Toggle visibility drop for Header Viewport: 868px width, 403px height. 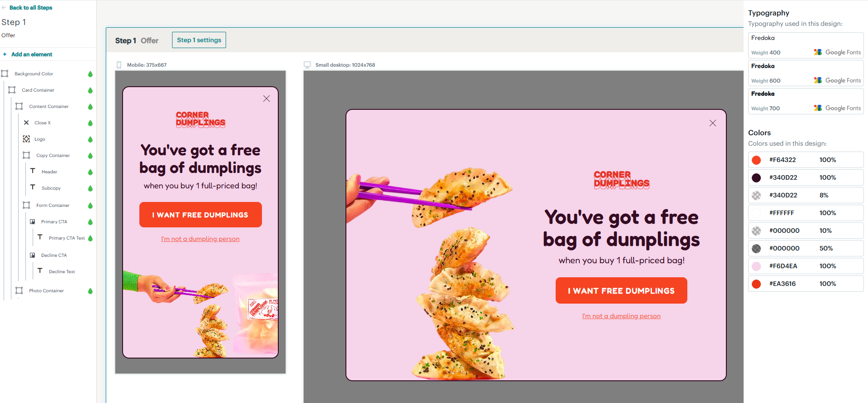click(90, 172)
